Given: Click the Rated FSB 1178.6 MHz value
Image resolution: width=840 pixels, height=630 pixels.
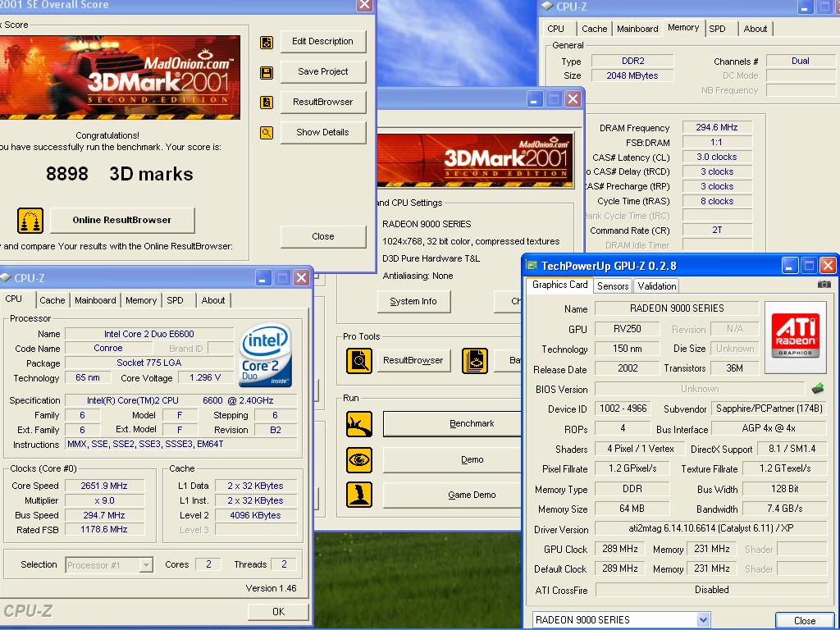Looking at the screenshot, I should coord(104,530).
